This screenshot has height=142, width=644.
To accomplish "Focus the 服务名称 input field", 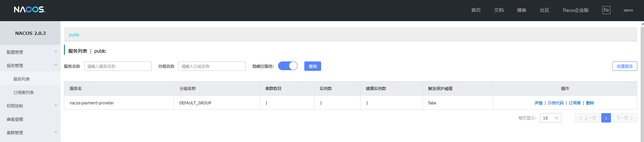I will [x=117, y=66].
